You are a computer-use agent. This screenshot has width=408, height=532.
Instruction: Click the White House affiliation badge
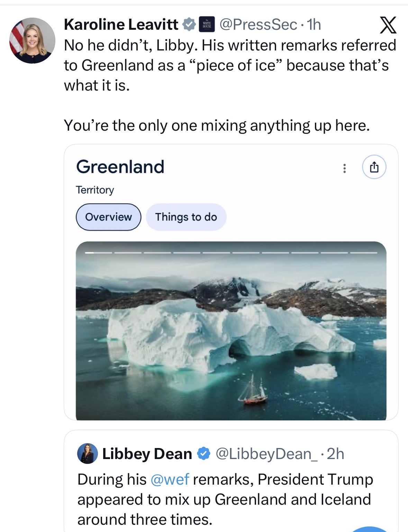[x=207, y=25]
